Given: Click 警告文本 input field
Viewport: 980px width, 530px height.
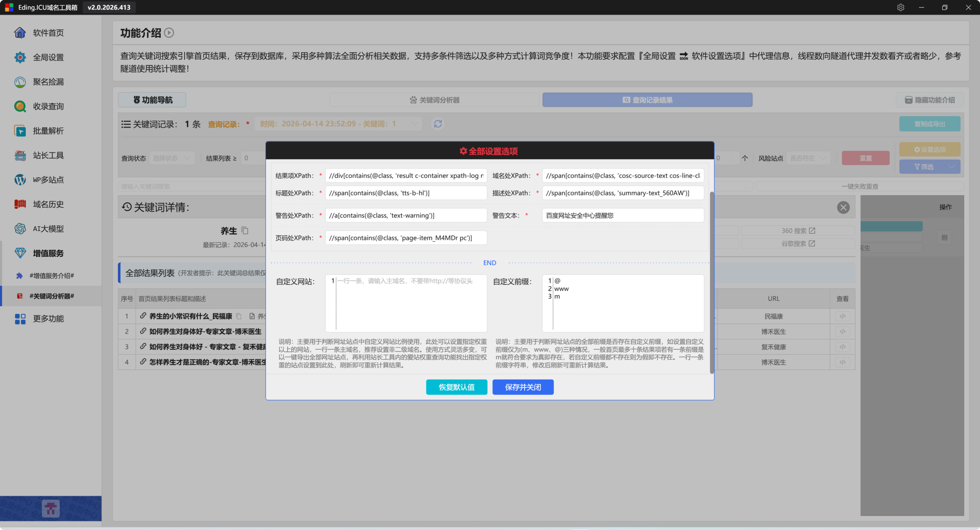Looking at the screenshot, I should (622, 215).
